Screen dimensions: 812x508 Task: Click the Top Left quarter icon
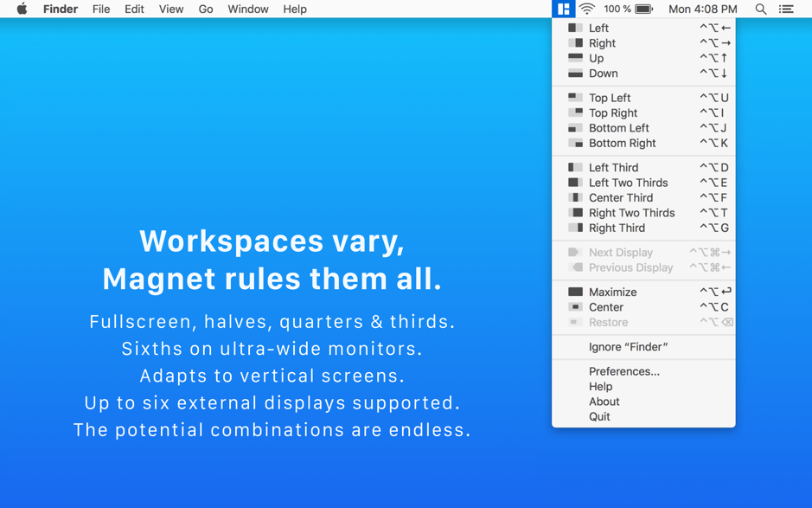tap(575, 98)
